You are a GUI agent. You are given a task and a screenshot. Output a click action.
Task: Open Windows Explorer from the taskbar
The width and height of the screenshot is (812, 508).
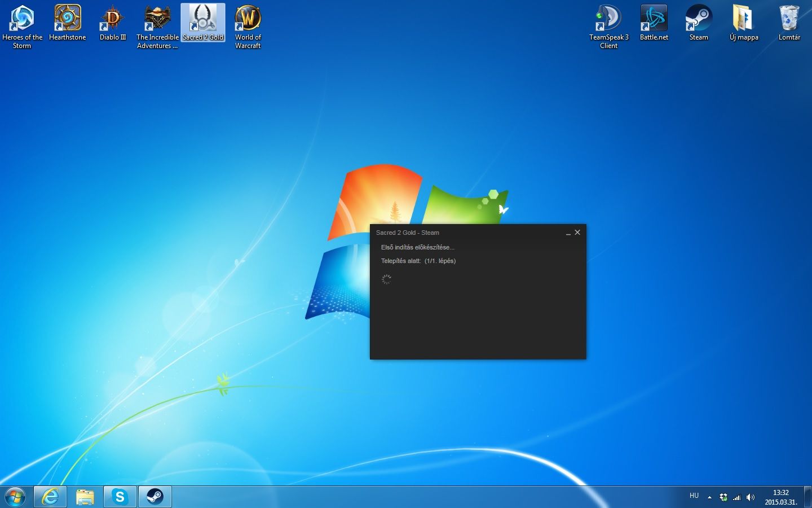[85, 497]
